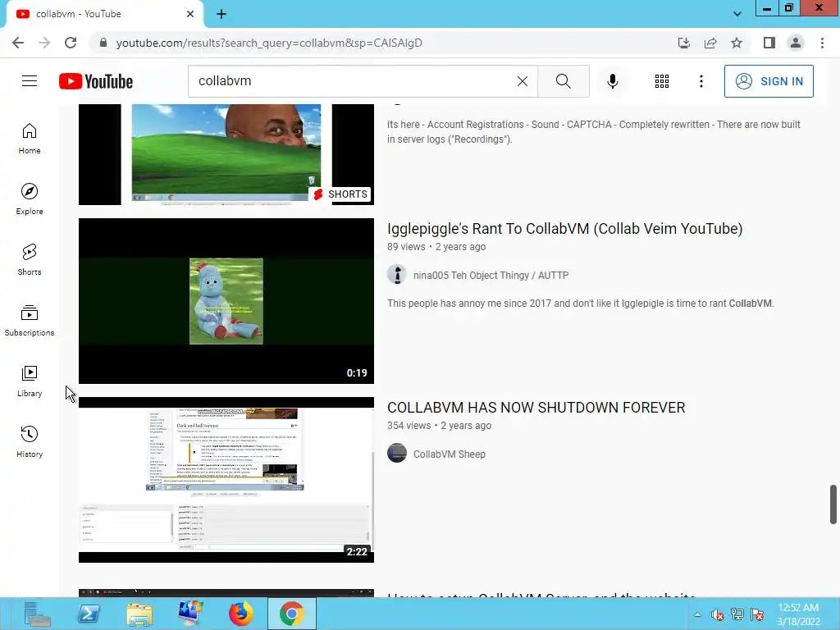The width and height of the screenshot is (840, 630).
Task: Click muted volume tray icon
Action: coord(717,614)
